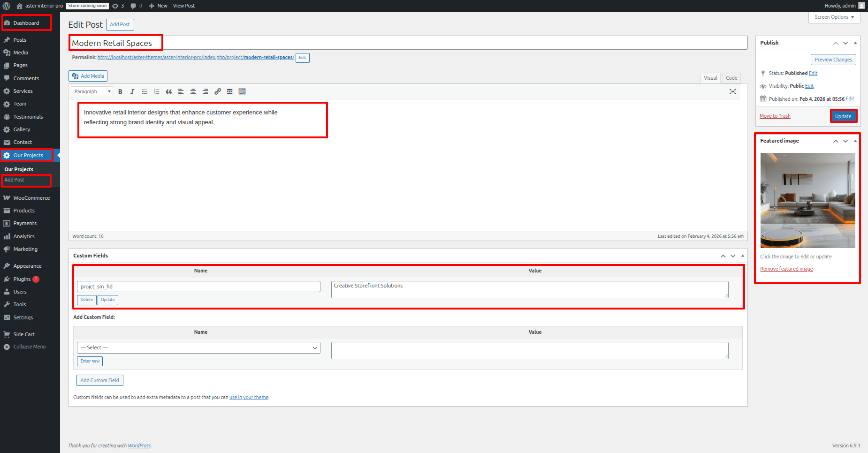This screenshot has width=868, height=453.
Task: Click the featured image thumbnail
Action: (807, 200)
